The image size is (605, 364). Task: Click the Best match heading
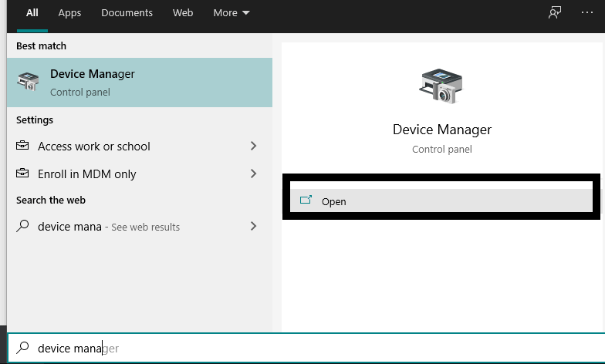(42, 46)
